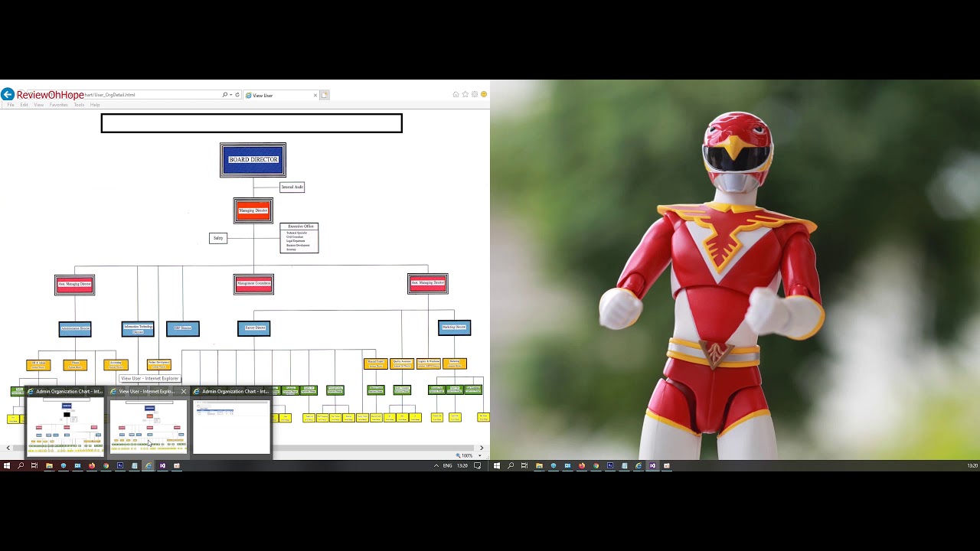Viewport: 980px width, 551px height.
Task: Open the Edit menu
Action: click(24, 105)
